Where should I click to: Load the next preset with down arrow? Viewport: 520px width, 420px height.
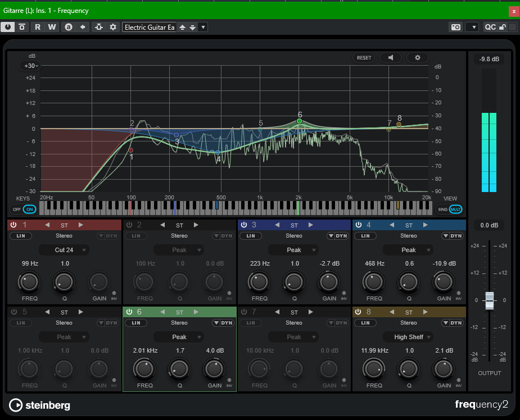[x=193, y=27]
